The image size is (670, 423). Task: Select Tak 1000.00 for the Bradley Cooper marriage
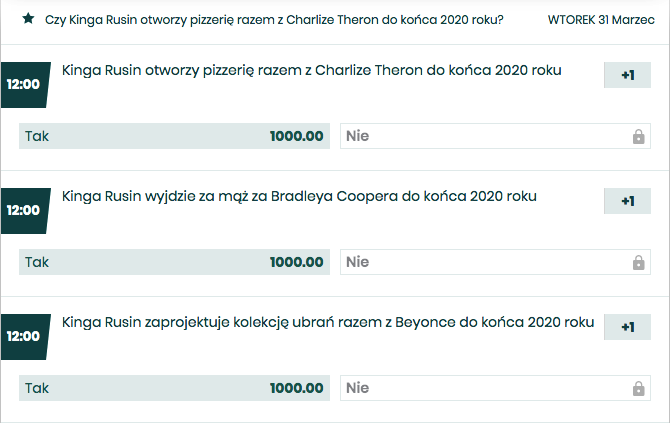tap(174, 262)
